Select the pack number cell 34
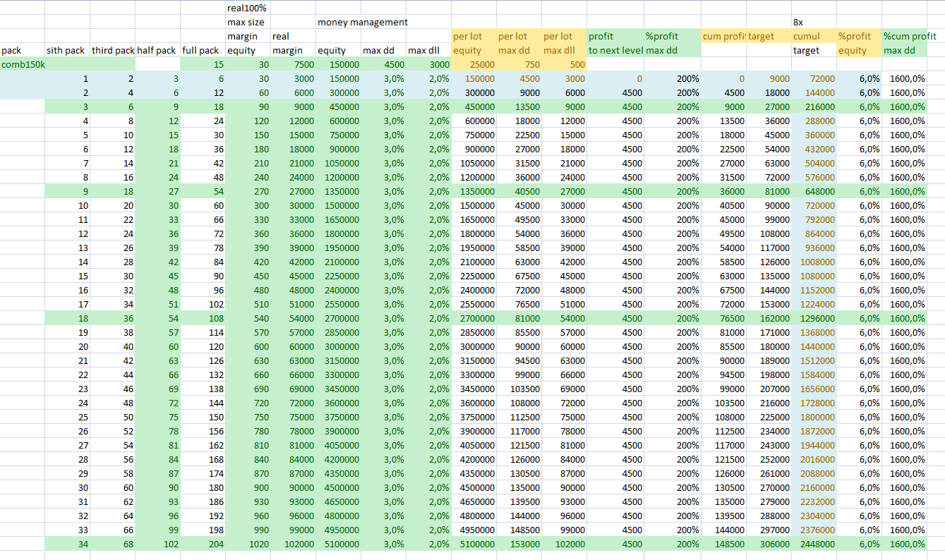The image size is (945, 560). pos(68,544)
